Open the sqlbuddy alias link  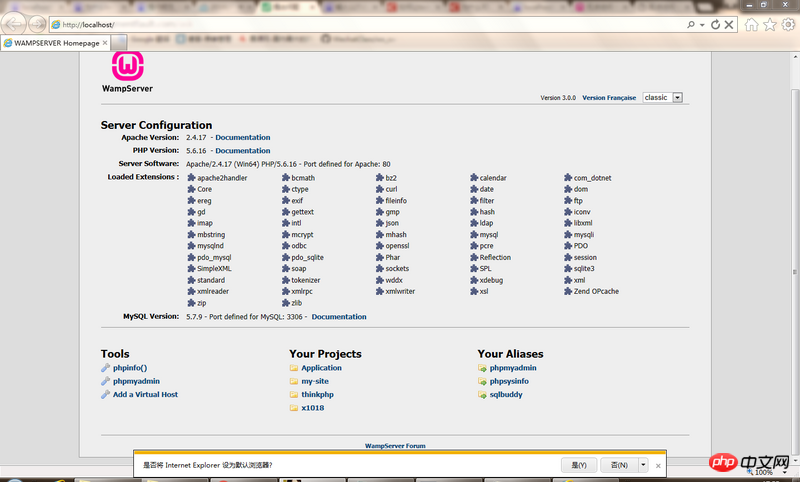tap(506, 394)
